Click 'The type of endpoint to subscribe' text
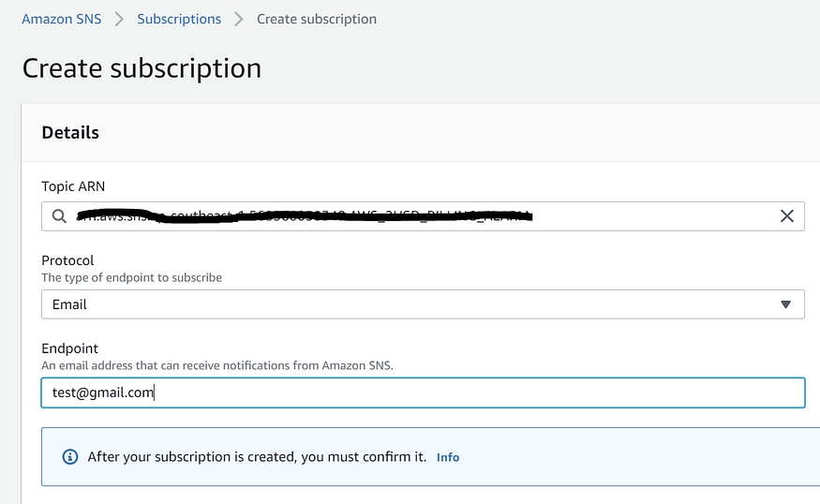 [x=132, y=277]
